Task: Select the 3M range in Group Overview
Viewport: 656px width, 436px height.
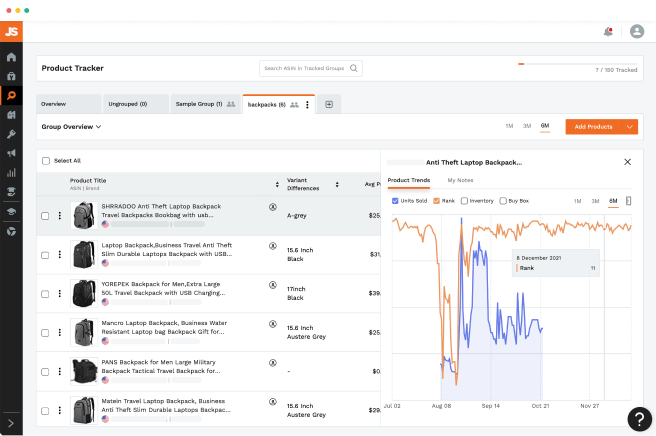Action: [527, 126]
